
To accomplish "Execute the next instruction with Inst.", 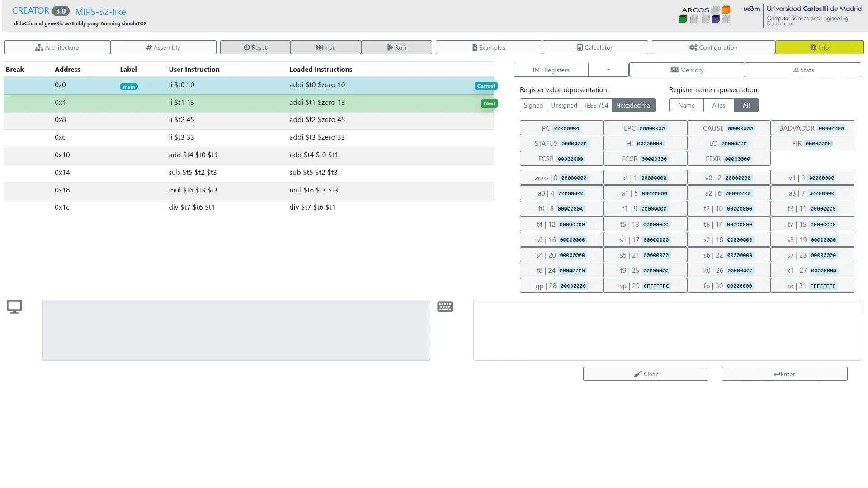I will pos(325,47).
